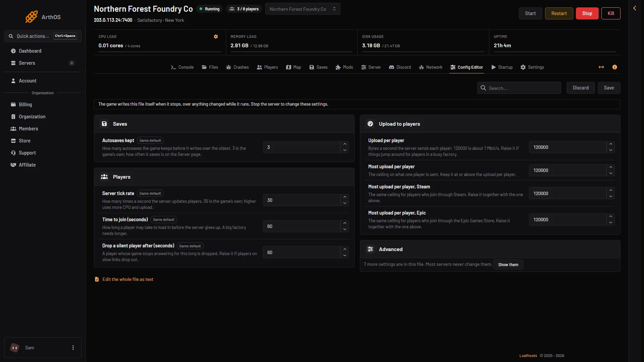Click the ArthOS logo

point(43,17)
